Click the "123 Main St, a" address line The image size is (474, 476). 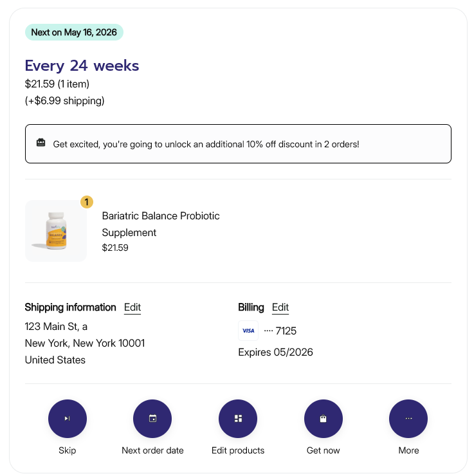click(56, 326)
